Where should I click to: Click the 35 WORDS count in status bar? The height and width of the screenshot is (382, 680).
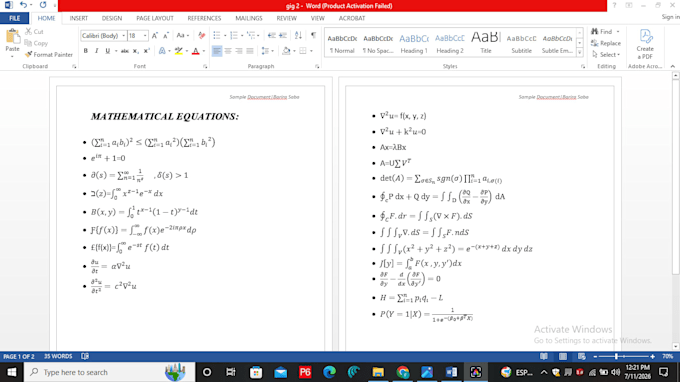pyautogui.click(x=58, y=356)
